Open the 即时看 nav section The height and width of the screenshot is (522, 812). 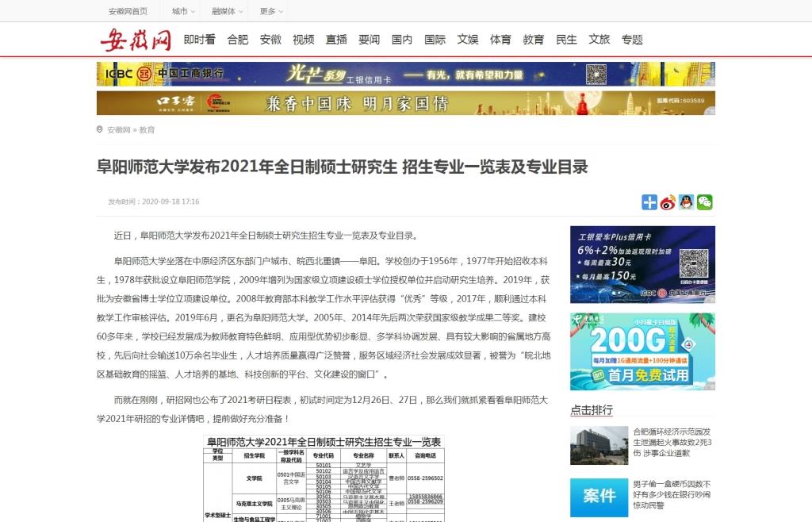199,40
